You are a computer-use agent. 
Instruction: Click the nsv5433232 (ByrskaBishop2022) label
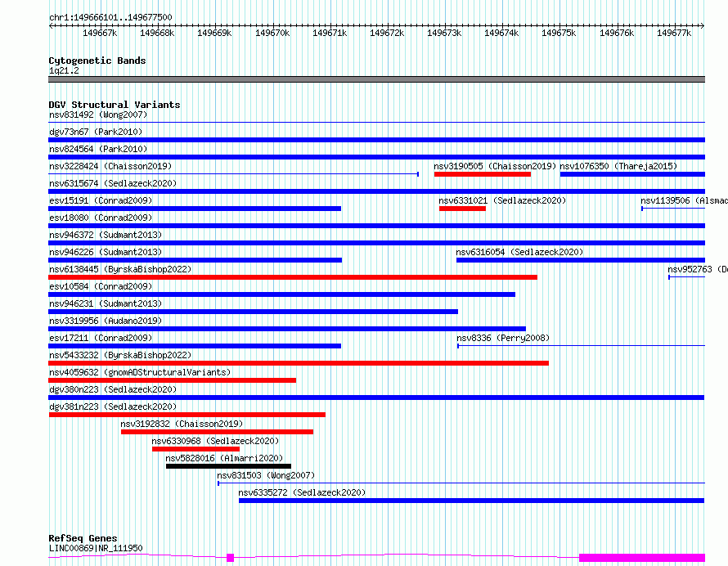(120, 355)
